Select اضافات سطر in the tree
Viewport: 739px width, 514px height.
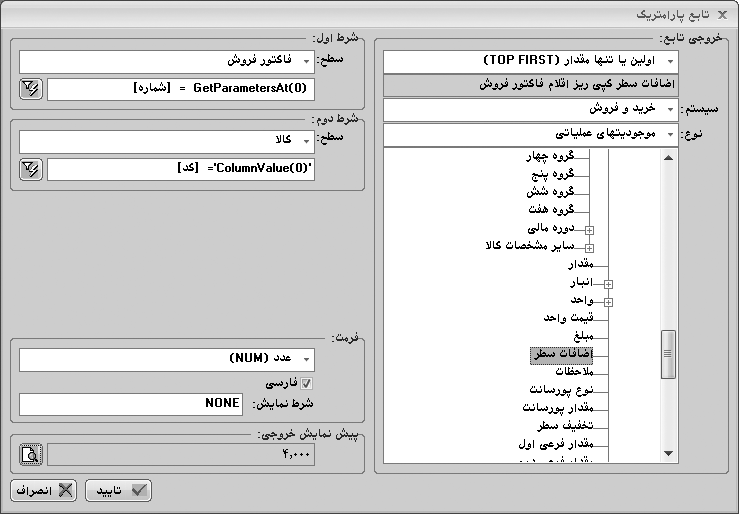coord(561,353)
